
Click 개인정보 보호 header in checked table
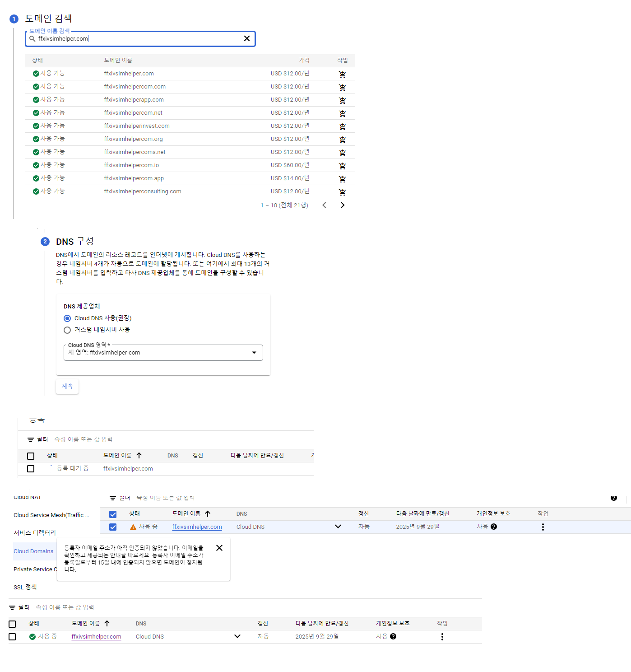(494, 513)
